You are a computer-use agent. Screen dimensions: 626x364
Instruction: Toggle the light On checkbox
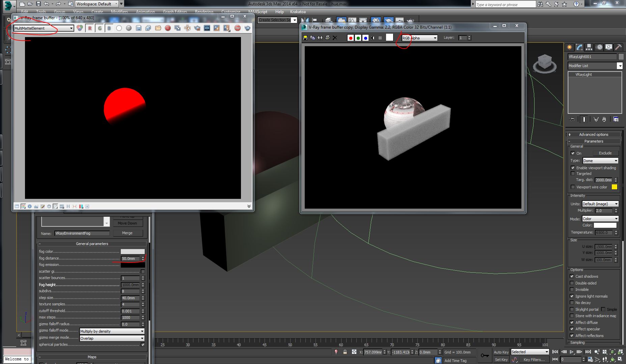pos(573,153)
